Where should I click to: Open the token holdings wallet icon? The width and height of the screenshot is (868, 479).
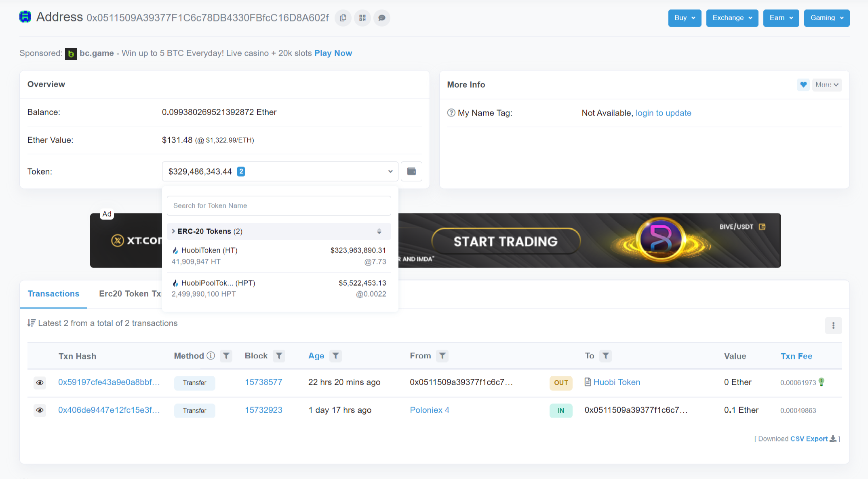[411, 171]
